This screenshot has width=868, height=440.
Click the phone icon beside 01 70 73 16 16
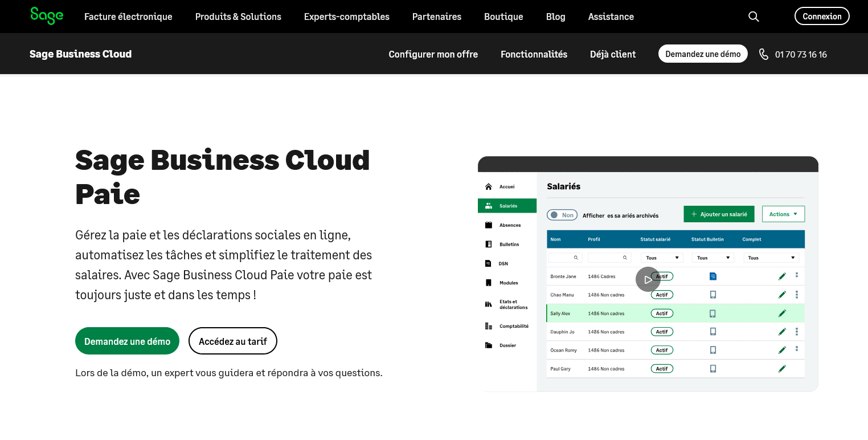[x=764, y=54]
